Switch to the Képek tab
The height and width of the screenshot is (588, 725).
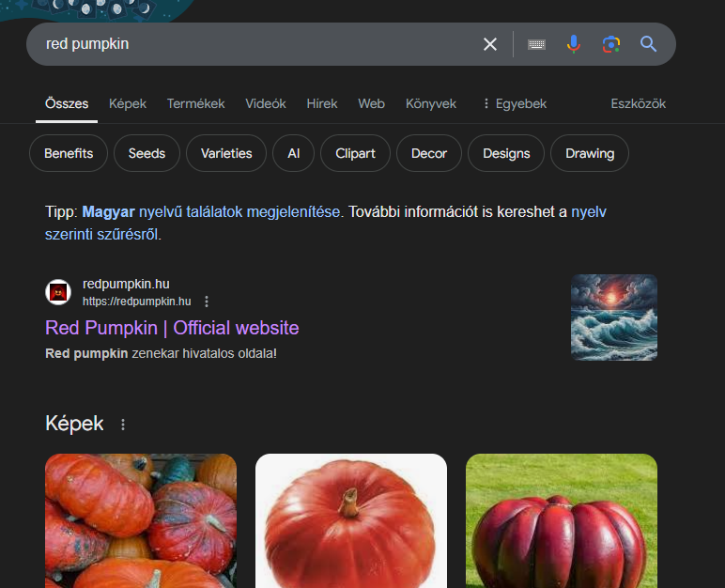[128, 103]
